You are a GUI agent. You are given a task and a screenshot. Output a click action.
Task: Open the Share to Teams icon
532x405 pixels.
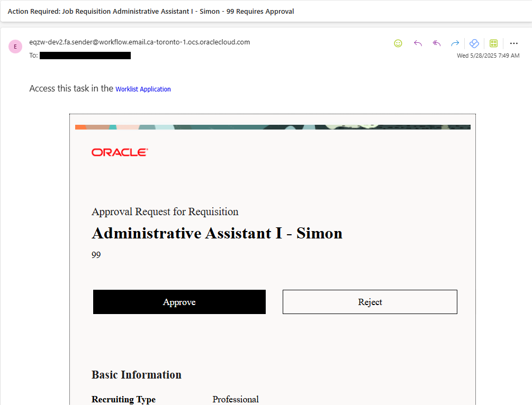coord(474,43)
